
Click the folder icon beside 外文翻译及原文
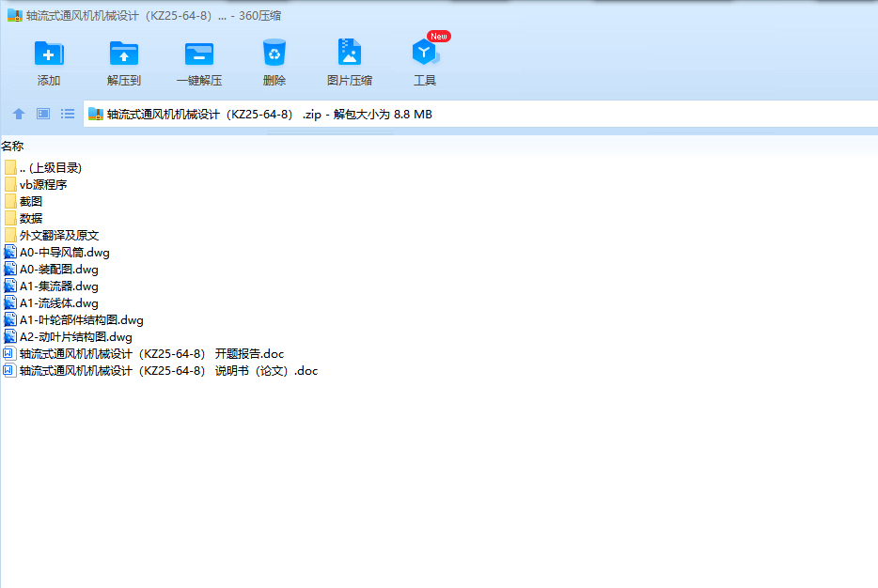[x=10, y=236]
